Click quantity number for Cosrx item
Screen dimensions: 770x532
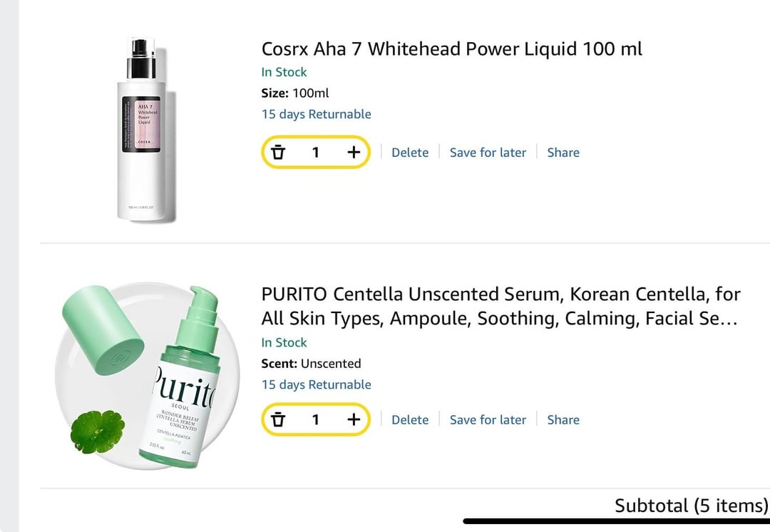[x=316, y=153]
